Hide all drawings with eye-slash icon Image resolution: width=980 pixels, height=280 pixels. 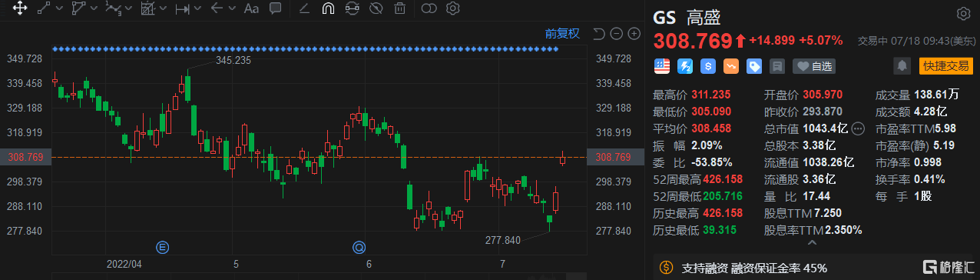pos(376,9)
